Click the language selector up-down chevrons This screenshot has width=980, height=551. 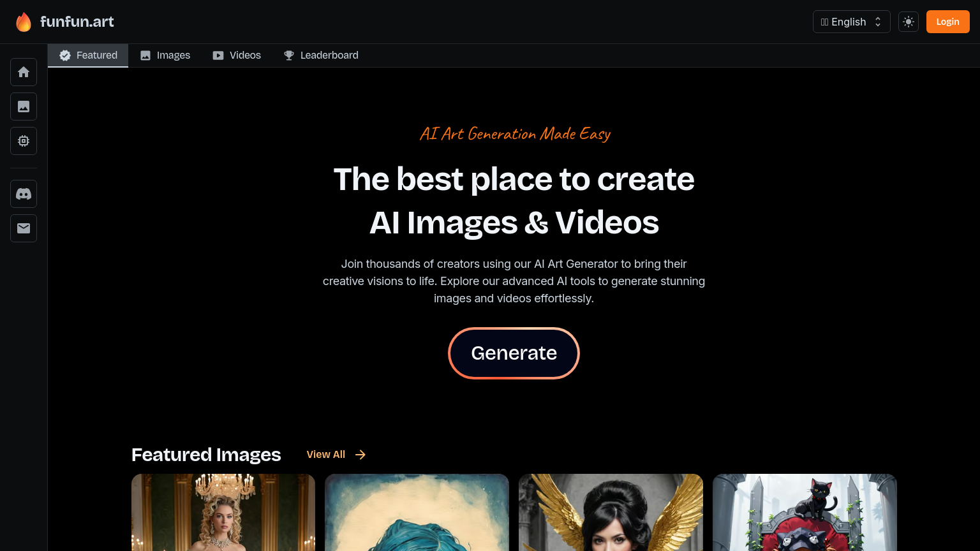tap(878, 22)
